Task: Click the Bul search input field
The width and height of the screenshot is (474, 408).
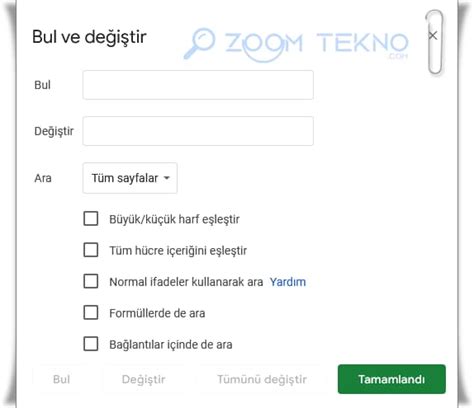Action: [198, 85]
